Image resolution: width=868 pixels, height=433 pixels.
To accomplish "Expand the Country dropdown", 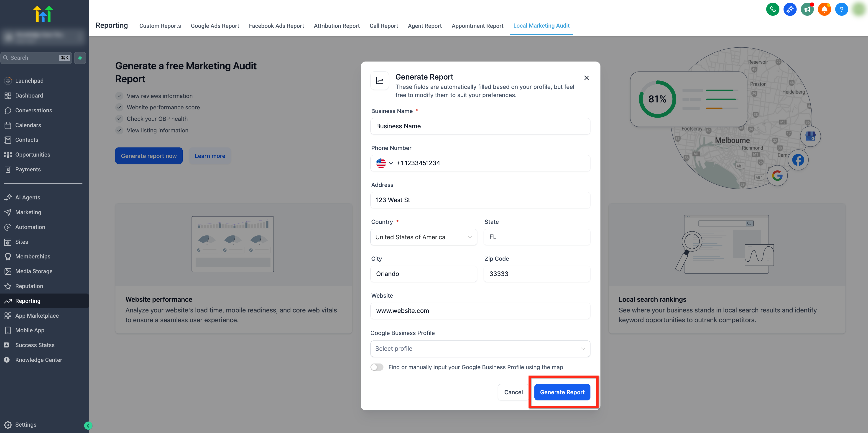I will [424, 237].
